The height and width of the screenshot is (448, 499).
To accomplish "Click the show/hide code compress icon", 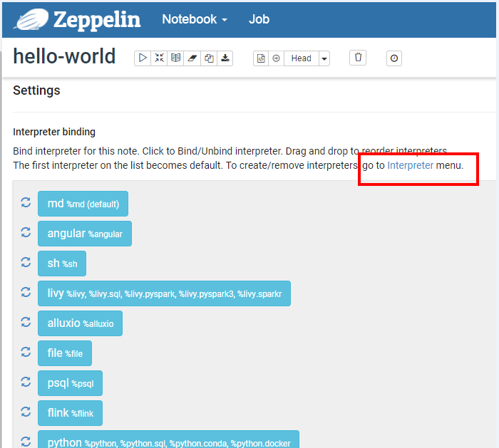I will pyautogui.click(x=159, y=58).
